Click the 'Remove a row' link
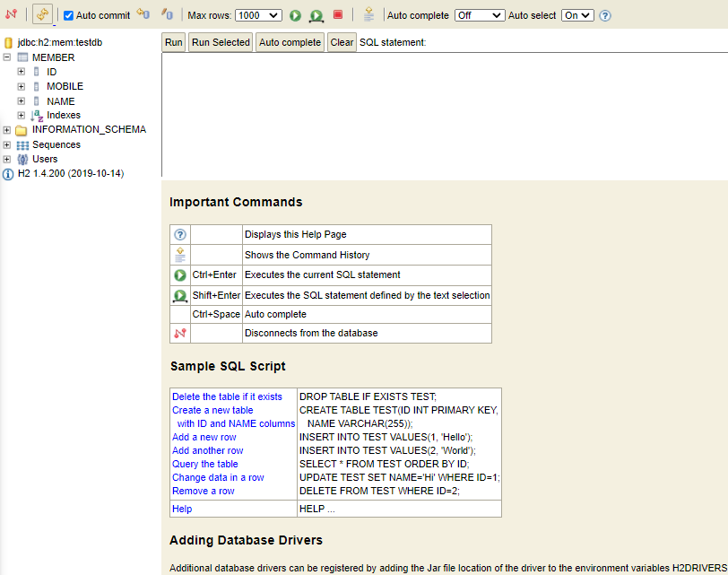Image resolution: width=728 pixels, height=575 pixels. pos(204,491)
